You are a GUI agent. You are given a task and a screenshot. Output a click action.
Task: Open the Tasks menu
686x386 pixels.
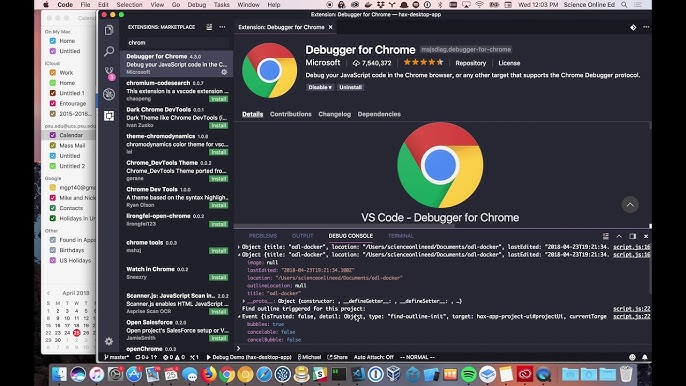pos(221,5)
